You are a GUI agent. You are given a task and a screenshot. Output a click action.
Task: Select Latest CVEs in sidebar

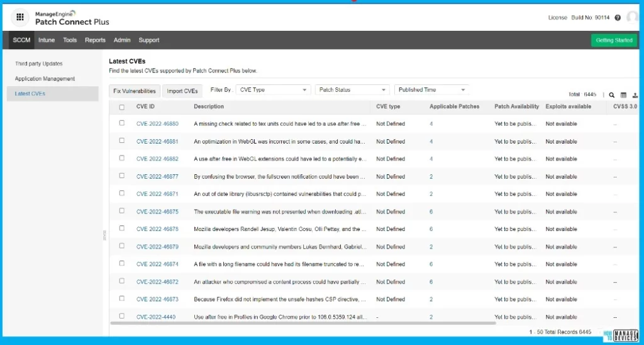pyautogui.click(x=53, y=94)
